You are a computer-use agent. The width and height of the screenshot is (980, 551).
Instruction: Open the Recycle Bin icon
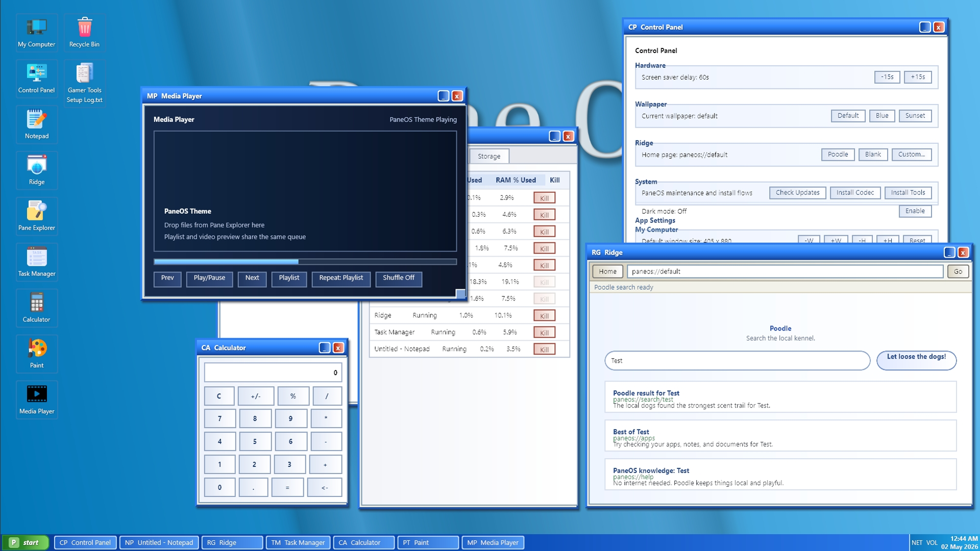(x=85, y=33)
